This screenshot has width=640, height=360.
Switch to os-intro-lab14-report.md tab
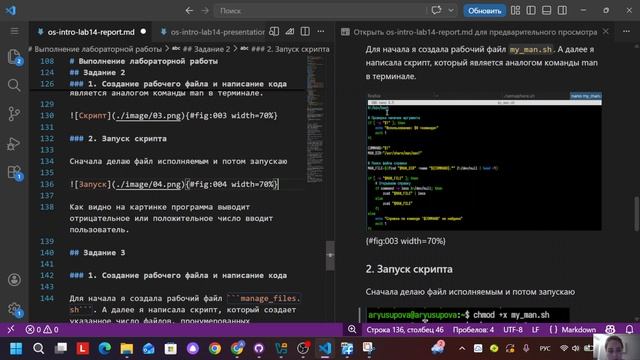[x=90, y=32]
